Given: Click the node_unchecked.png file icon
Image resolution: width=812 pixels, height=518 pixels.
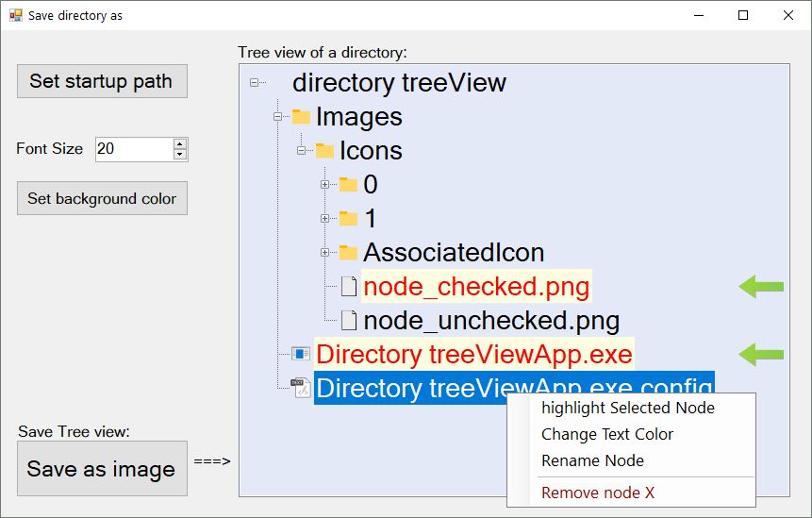Looking at the screenshot, I should point(348,320).
